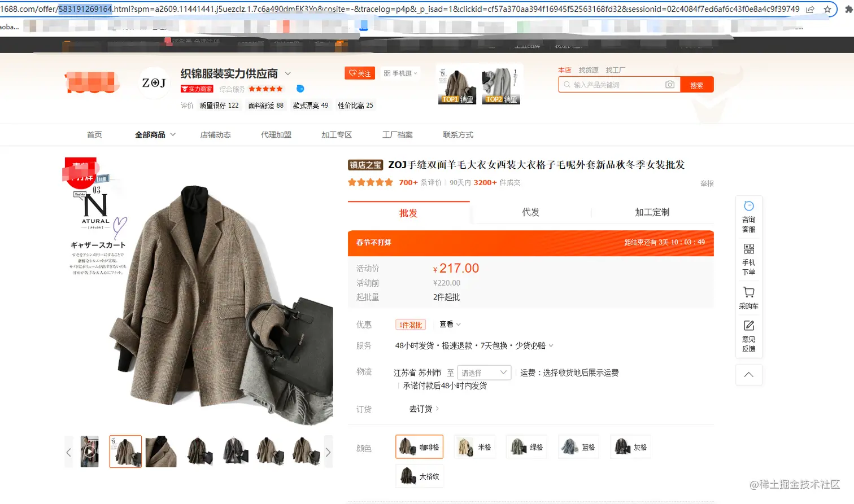The height and width of the screenshot is (504, 854).
Task: Switch to the 代发 tab
Action: point(531,212)
